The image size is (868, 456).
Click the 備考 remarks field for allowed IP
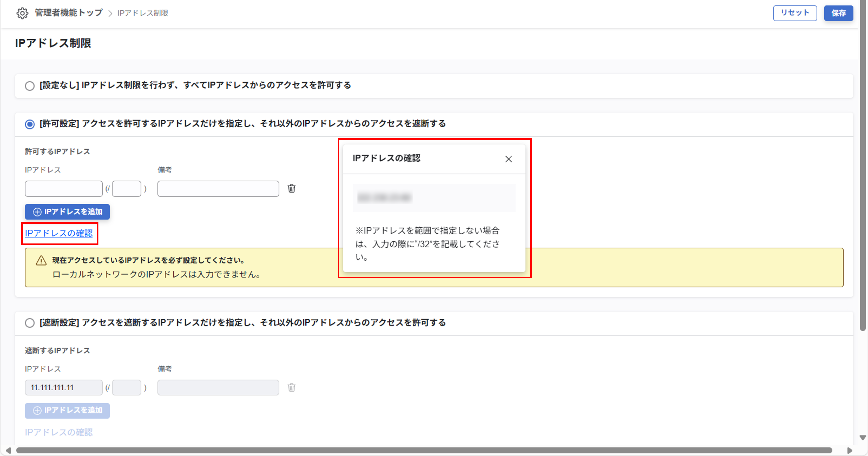click(x=218, y=189)
